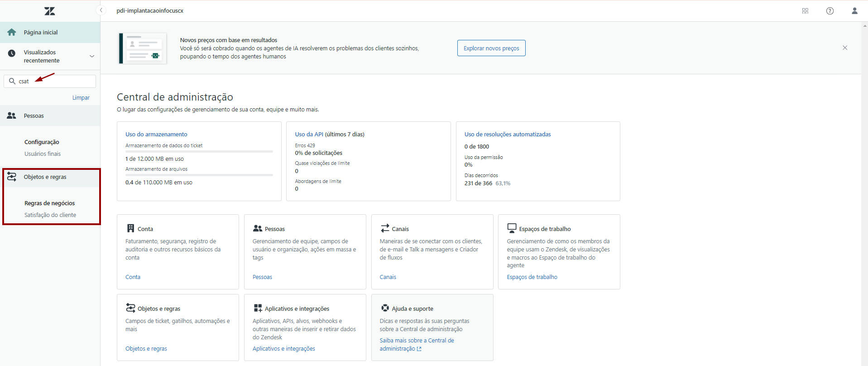Screen dimensions: 868x366
Task: Open the user profile icon
Action: coord(854,11)
